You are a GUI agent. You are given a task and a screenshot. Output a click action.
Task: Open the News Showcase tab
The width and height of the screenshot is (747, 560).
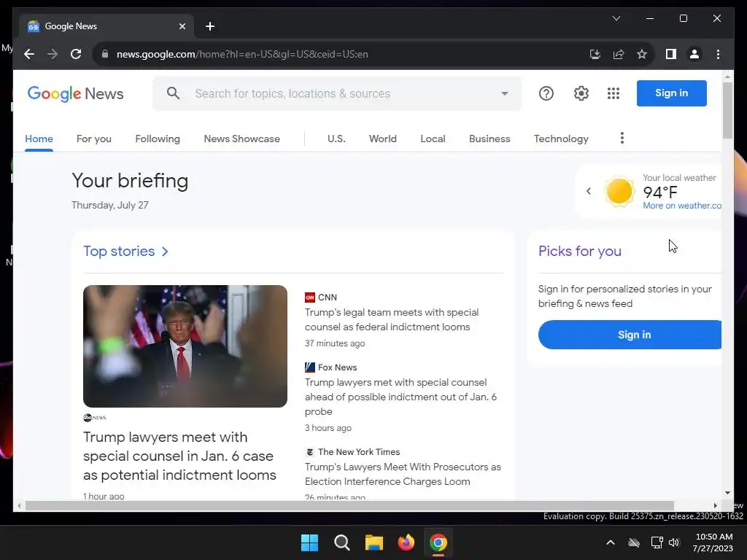pos(242,139)
